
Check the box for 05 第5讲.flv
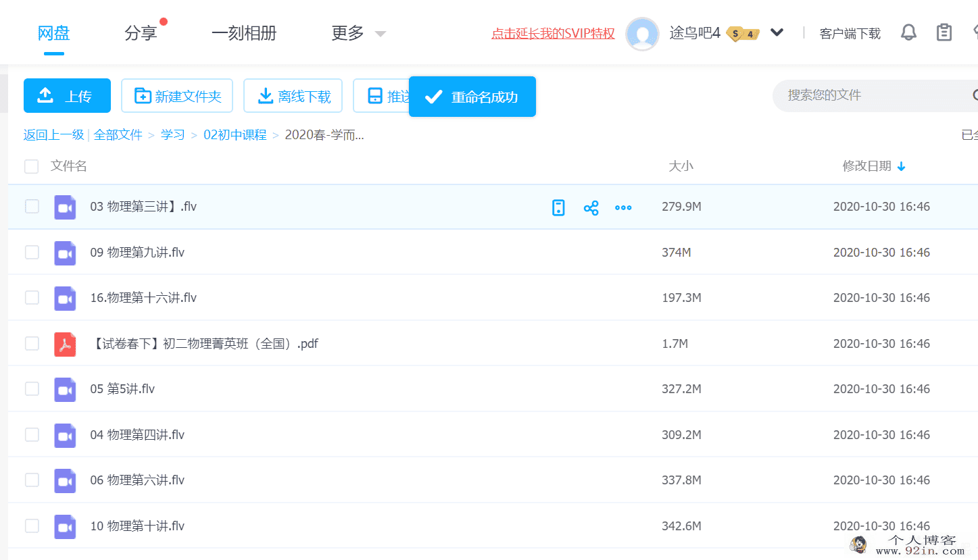pyautogui.click(x=32, y=388)
